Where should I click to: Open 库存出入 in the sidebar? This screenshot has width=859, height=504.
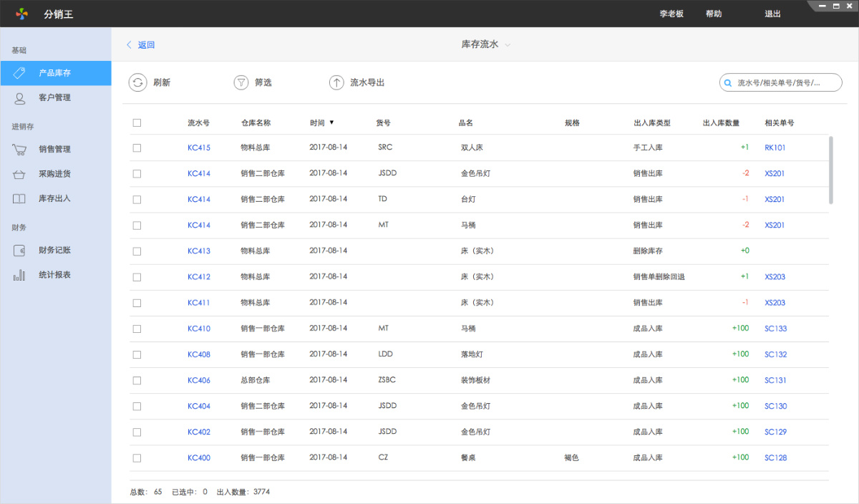tap(55, 198)
